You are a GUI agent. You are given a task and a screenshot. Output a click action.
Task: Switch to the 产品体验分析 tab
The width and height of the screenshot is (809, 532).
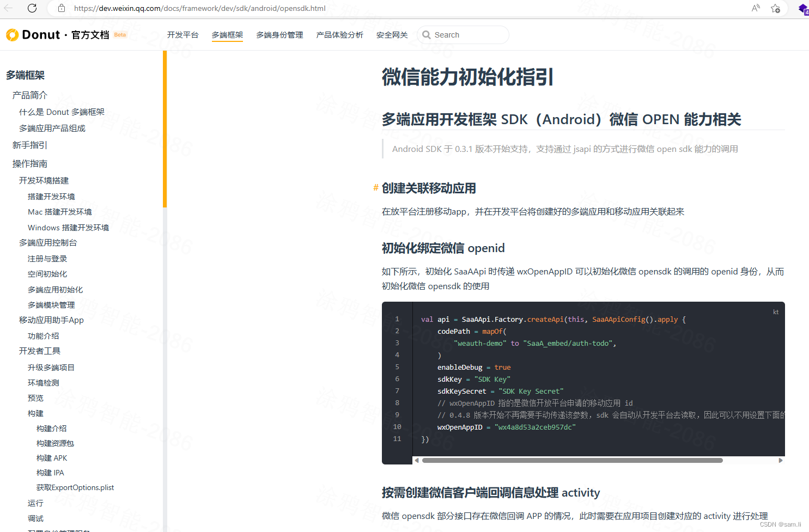[339, 35]
